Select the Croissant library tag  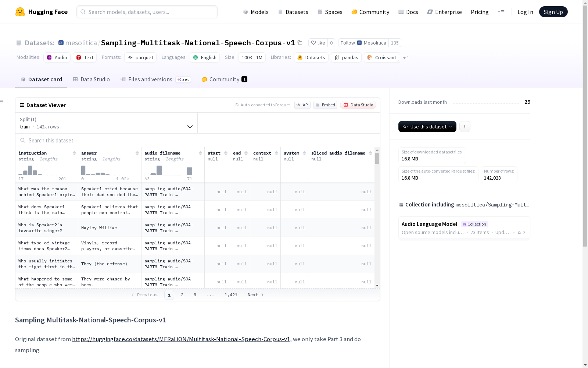pyautogui.click(x=382, y=57)
